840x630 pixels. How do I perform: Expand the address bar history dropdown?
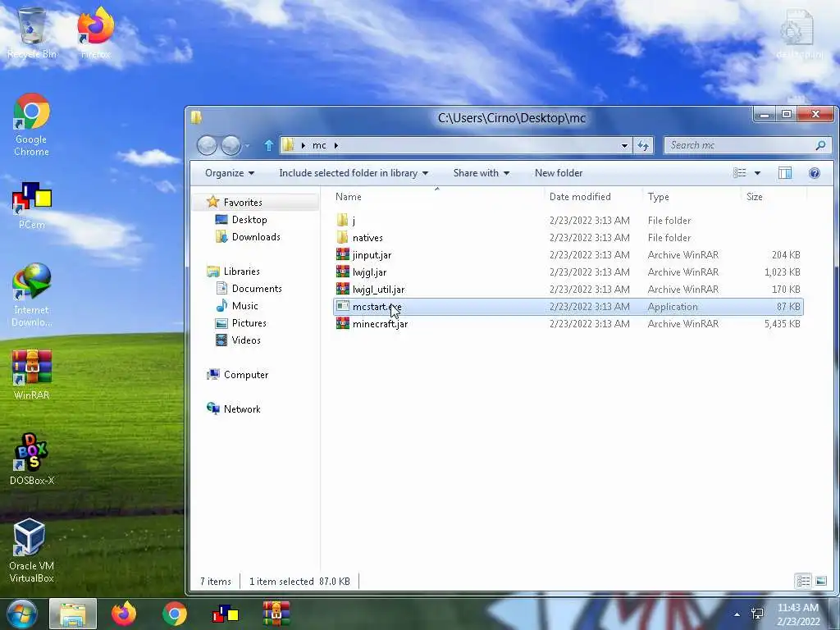pos(624,145)
